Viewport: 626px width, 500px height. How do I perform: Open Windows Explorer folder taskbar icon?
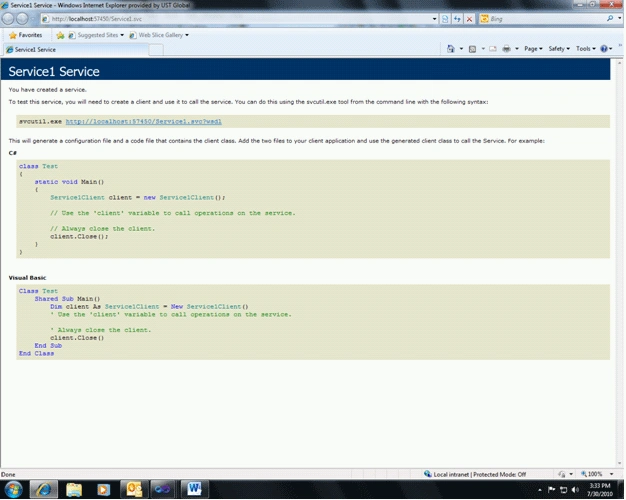[74, 490]
